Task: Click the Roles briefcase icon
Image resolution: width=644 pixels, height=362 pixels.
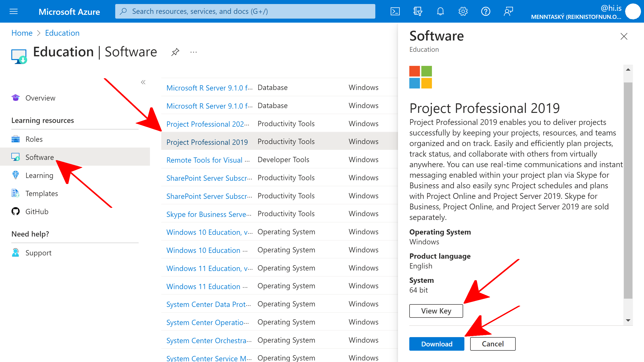Action: (16, 139)
